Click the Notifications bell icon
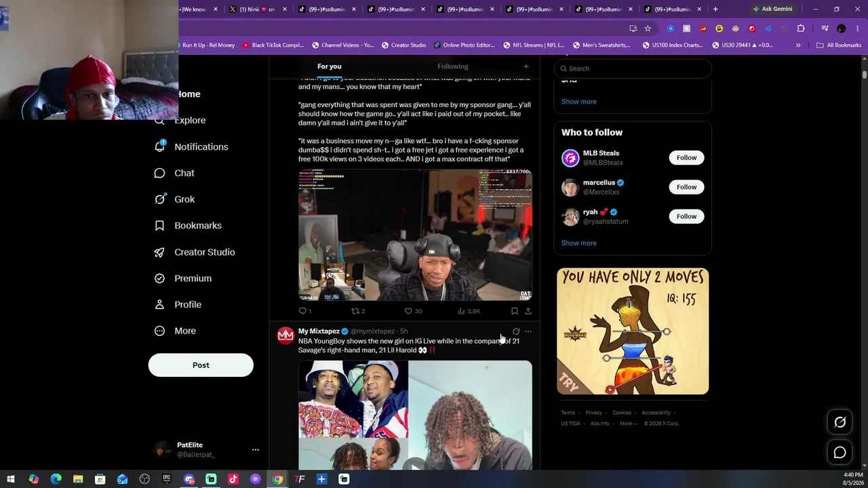 pyautogui.click(x=160, y=146)
